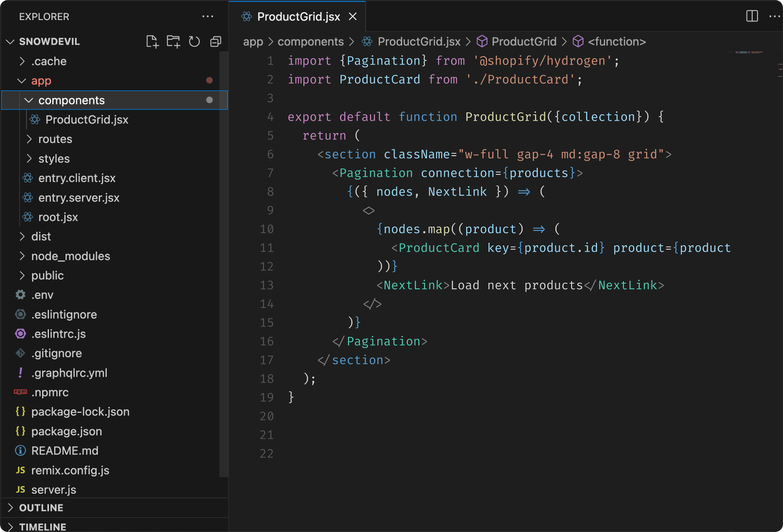Viewport: 783px width, 532px height.
Task: Click React icon on ProductGrid.jsx tab
Action: [x=247, y=17]
